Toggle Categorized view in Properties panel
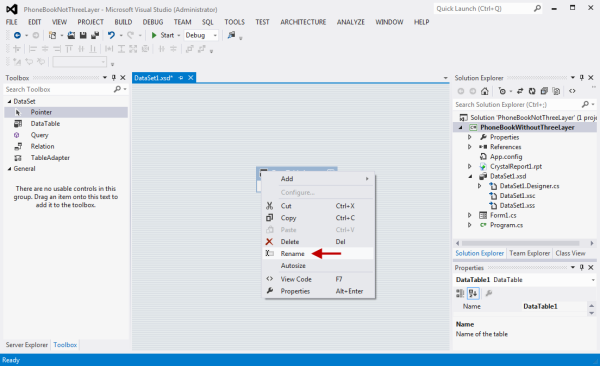The height and width of the screenshot is (366, 600). click(460, 293)
